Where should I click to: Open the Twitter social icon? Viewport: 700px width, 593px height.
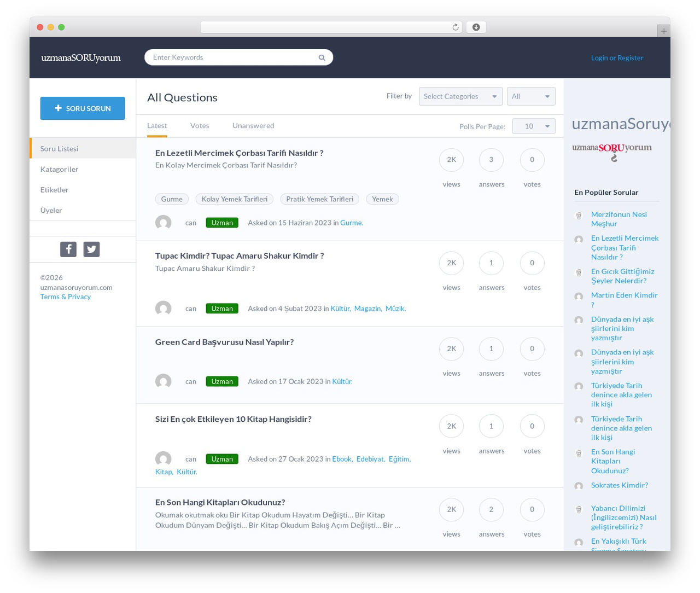point(91,249)
